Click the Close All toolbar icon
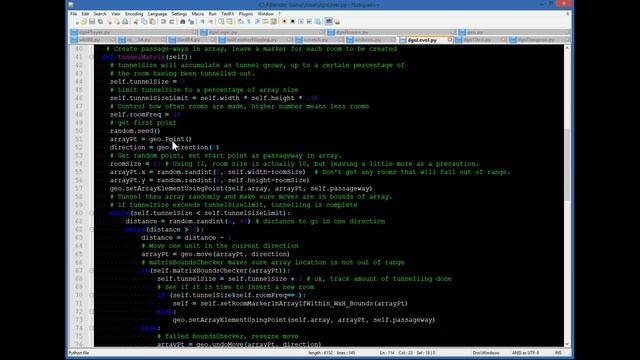This screenshot has height=360, width=640. click(118, 21)
